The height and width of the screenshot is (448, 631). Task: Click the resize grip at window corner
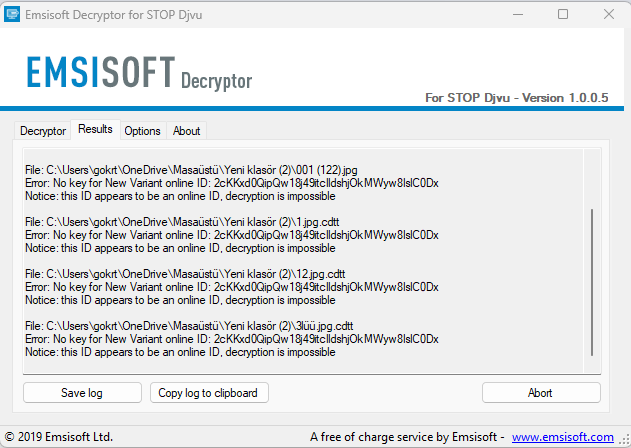pyautogui.click(x=623, y=440)
